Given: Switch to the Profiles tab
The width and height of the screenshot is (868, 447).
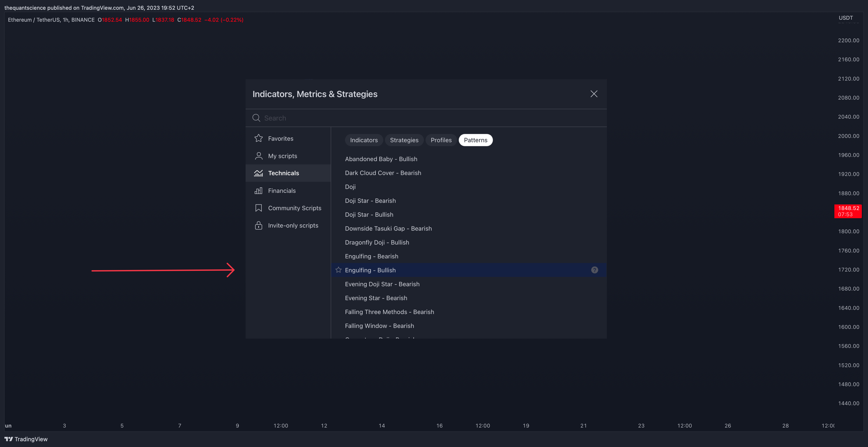Looking at the screenshot, I should pyautogui.click(x=441, y=140).
